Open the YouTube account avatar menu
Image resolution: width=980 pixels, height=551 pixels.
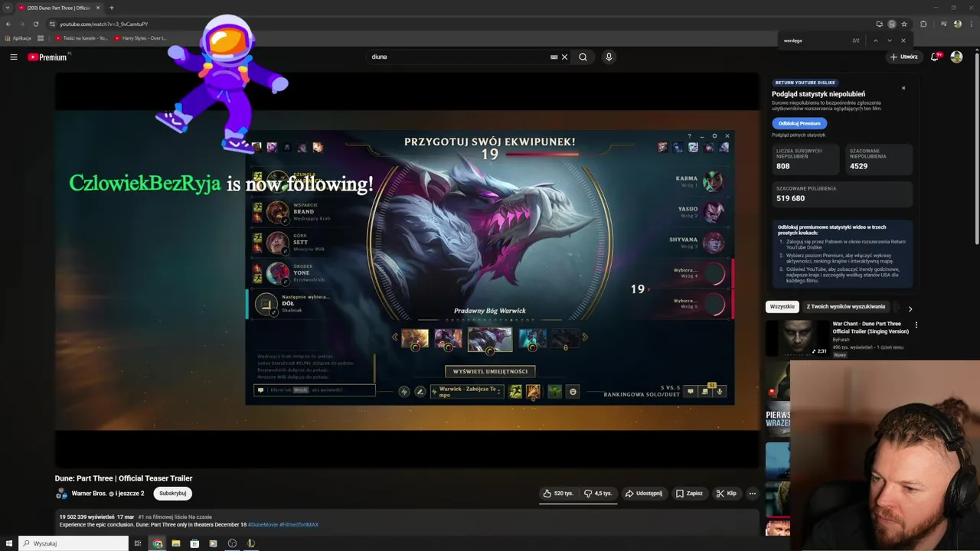point(956,57)
